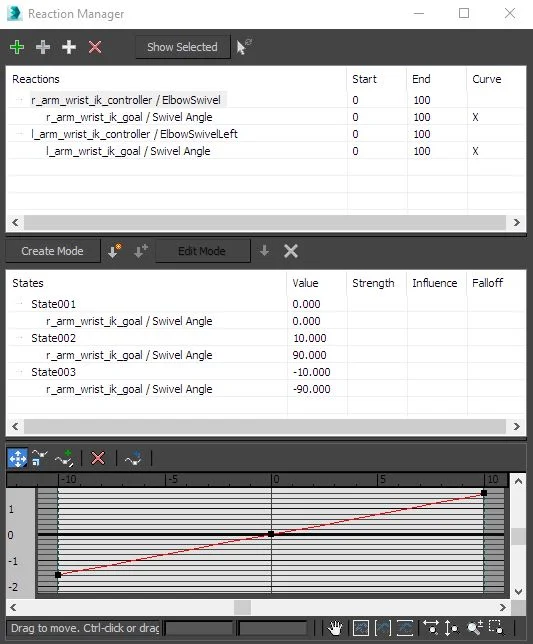533x644 pixels.
Task: Collapse r_arm_wrist_ik_controller / ElbowSwivel reaction
Action: click(x=19, y=100)
